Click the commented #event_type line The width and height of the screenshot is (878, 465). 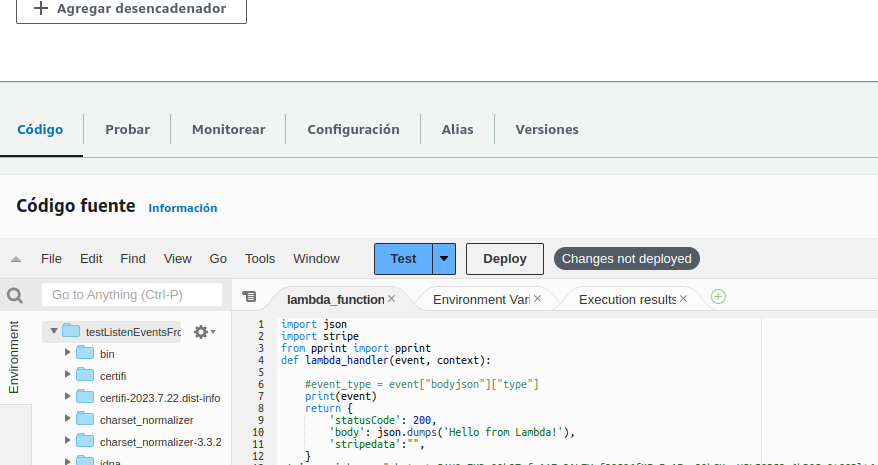[x=422, y=384]
